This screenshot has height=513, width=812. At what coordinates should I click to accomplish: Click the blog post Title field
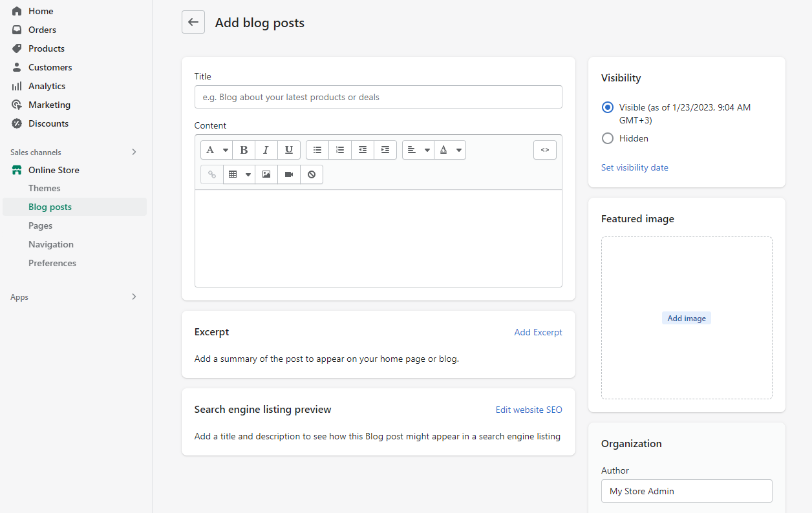(378, 97)
